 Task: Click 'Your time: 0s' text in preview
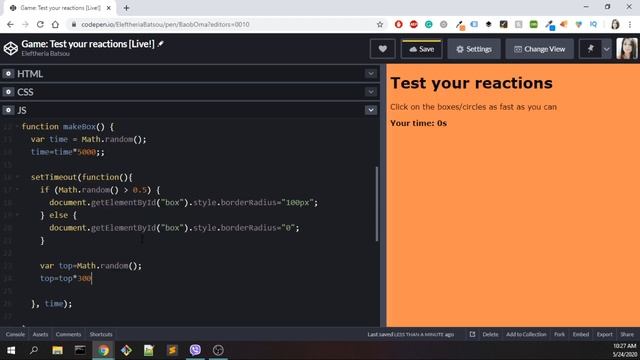(x=418, y=123)
